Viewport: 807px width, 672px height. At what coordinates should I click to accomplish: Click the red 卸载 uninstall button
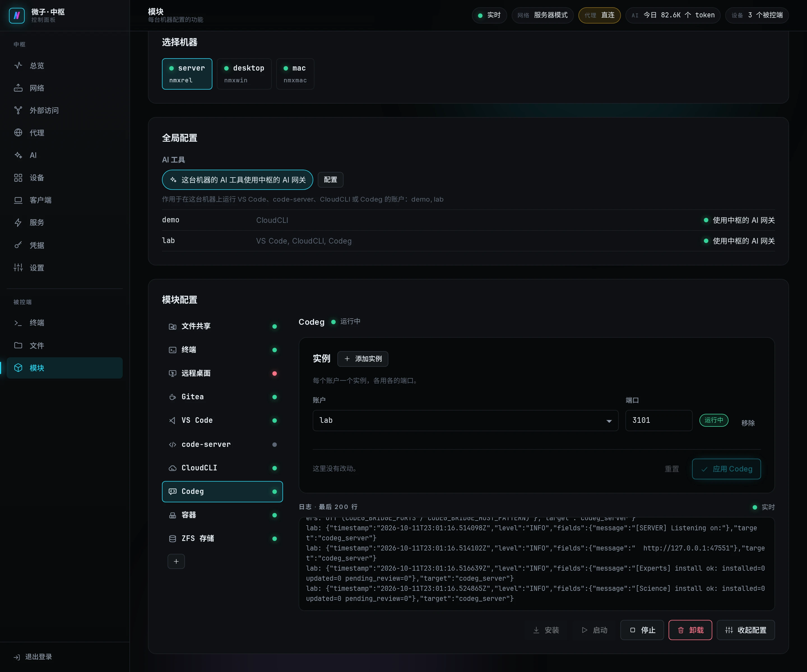coord(690,630)
